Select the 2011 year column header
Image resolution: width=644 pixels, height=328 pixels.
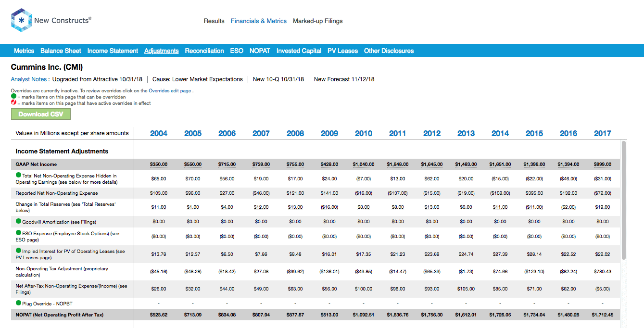(x=398, y=134)
